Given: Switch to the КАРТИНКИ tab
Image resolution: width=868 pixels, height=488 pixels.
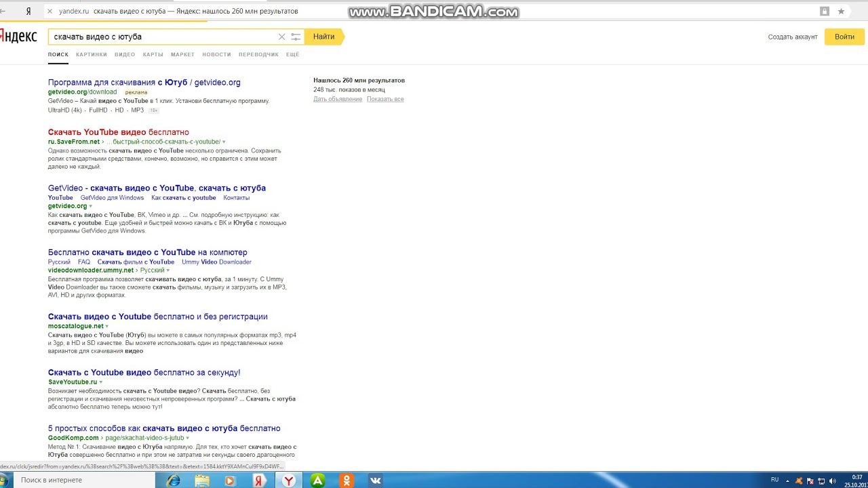Looking at the screenshot, I should [92, 54].
